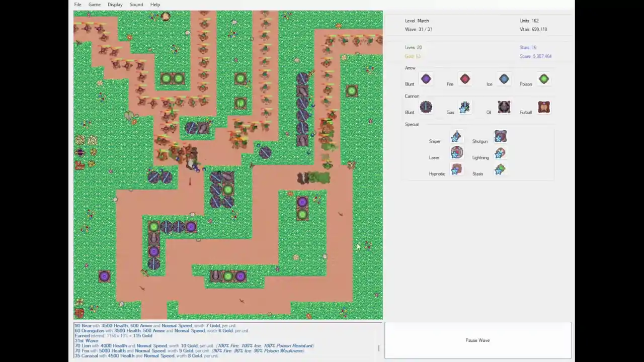Viewport: 644px width, 362px height.
Task: Click the '70 Lion' log line
Action: 194,346
